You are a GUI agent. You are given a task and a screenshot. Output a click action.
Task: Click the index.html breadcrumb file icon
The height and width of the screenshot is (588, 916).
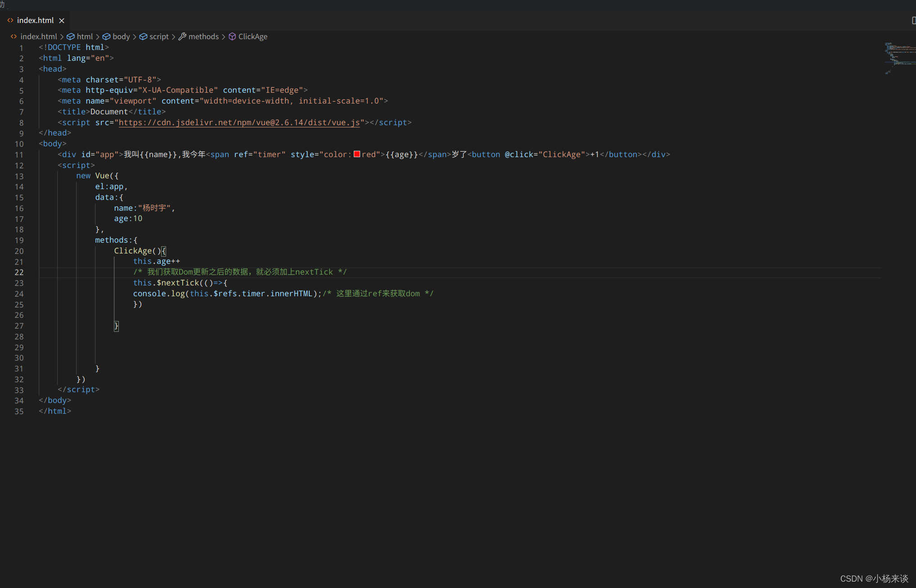click(14, 36)
